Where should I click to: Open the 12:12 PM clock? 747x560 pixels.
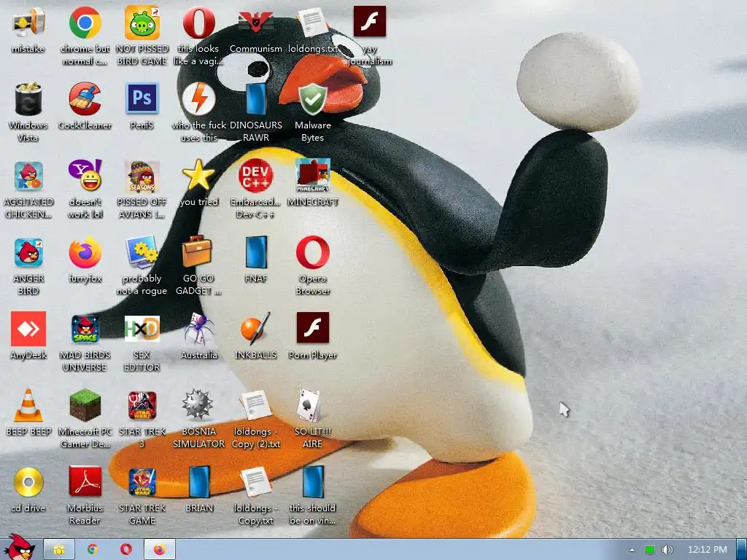point(708,550)
